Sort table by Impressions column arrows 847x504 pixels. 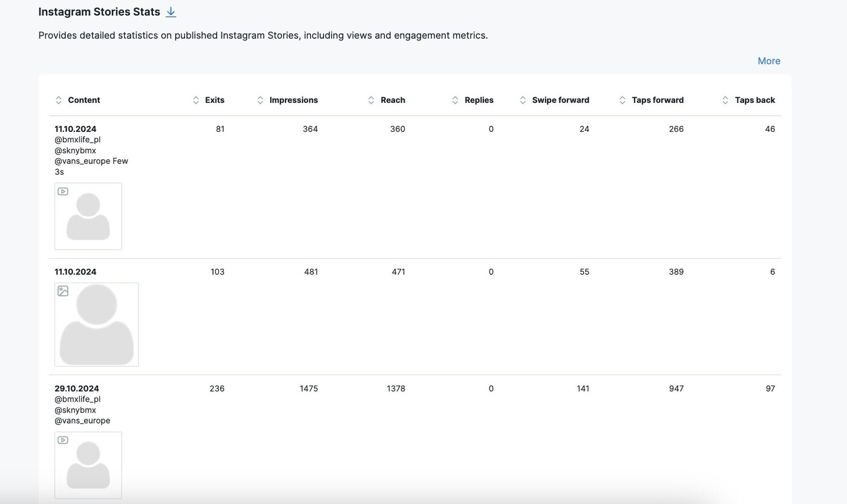pyautogui.click(x=260, y=100)
